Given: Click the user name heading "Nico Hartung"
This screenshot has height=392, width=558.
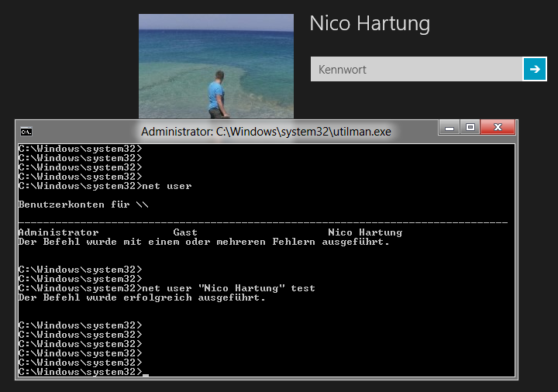Looking at the screenshot, I should click(370, 23).
